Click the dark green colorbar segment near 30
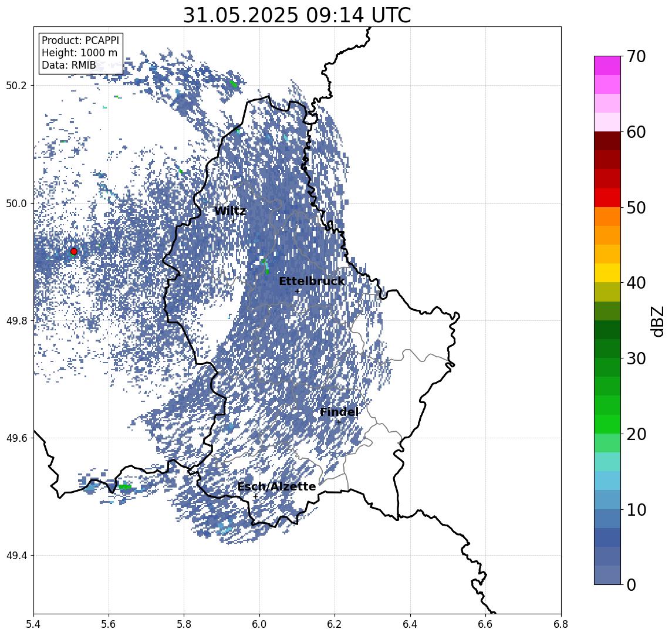 pyautogui.click(x=607, y=349)
